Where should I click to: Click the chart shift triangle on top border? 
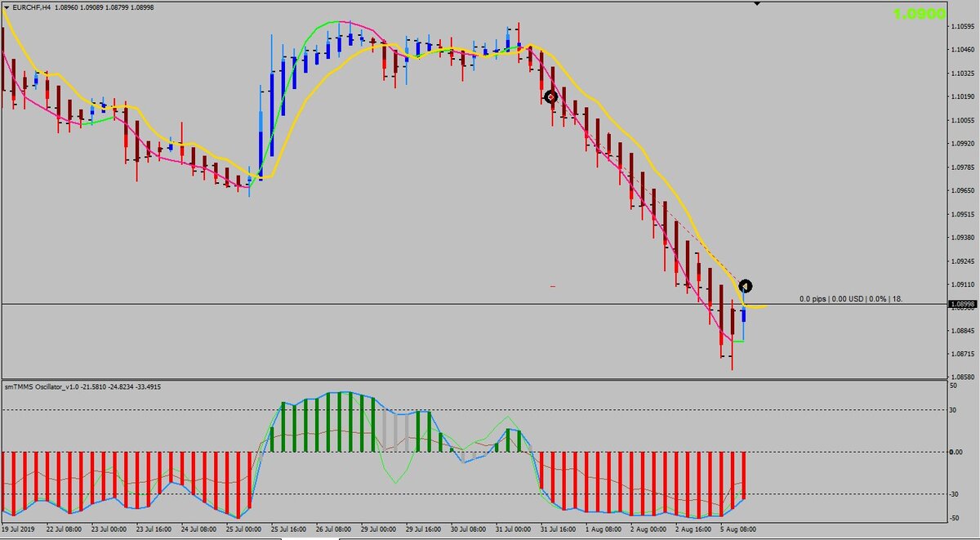(x=757, y=3)
